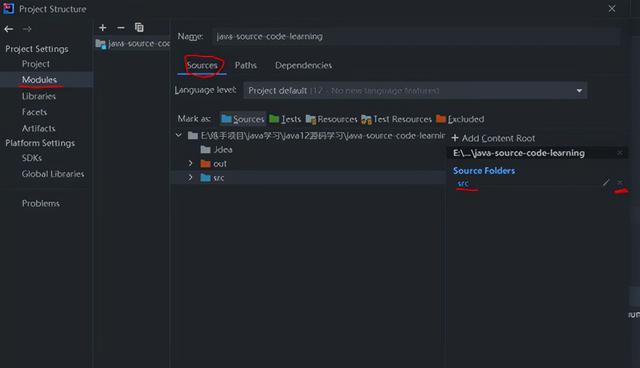Image resolution: width=640 pixels, height=368 pixels.
Task: Switch to the Dependencies tab
Action: pos(303,65)
